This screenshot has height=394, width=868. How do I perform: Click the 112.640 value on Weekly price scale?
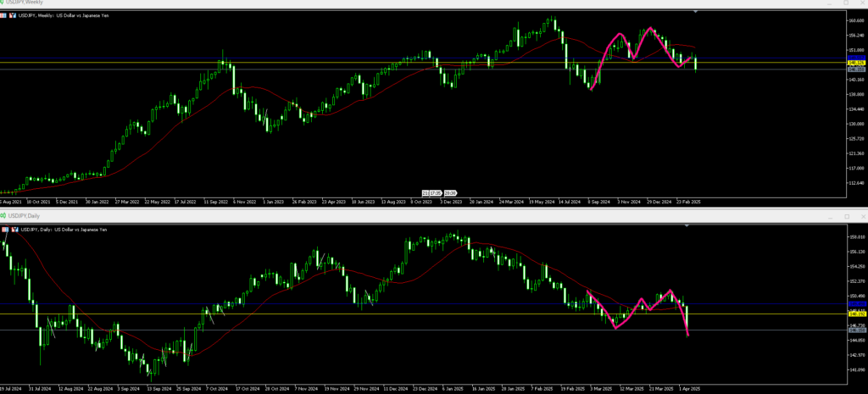pos(856,183)
